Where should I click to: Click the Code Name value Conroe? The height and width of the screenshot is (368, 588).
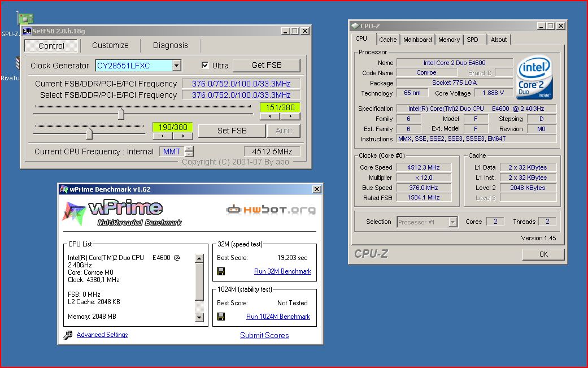(x=426, y=72)
